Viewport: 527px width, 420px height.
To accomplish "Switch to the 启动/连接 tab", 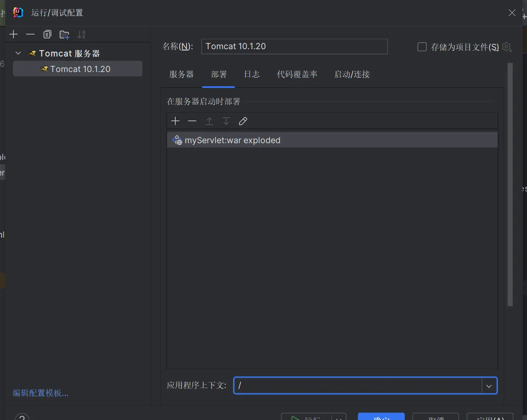I will coord(352,74).
